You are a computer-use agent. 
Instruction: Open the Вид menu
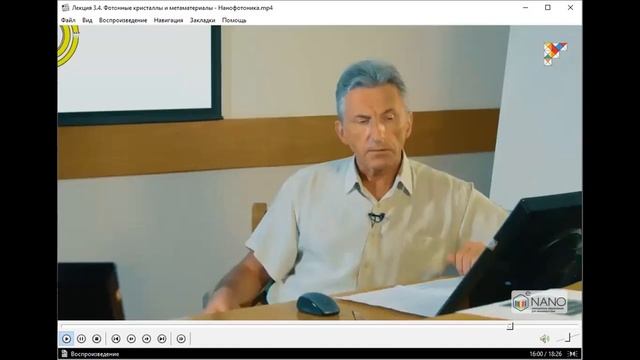pos(87,20)
